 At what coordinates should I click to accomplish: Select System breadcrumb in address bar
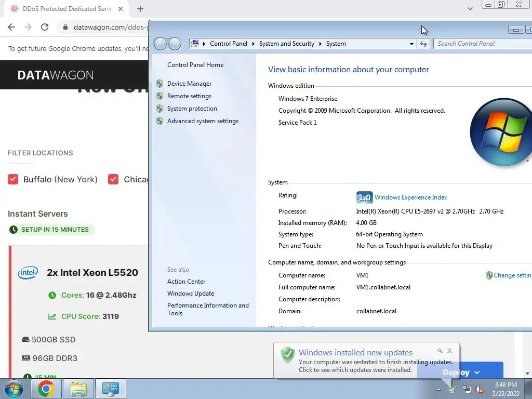[336, 44]
